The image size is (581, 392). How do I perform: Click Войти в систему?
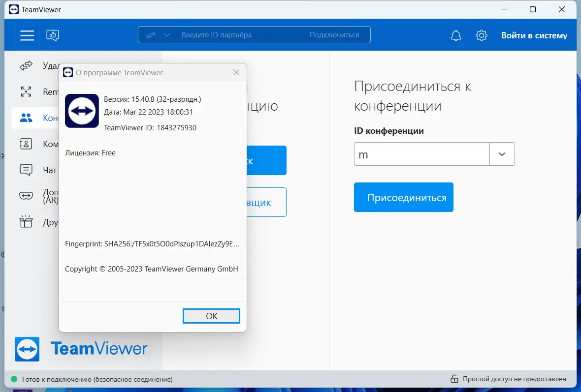pos(534,35)
